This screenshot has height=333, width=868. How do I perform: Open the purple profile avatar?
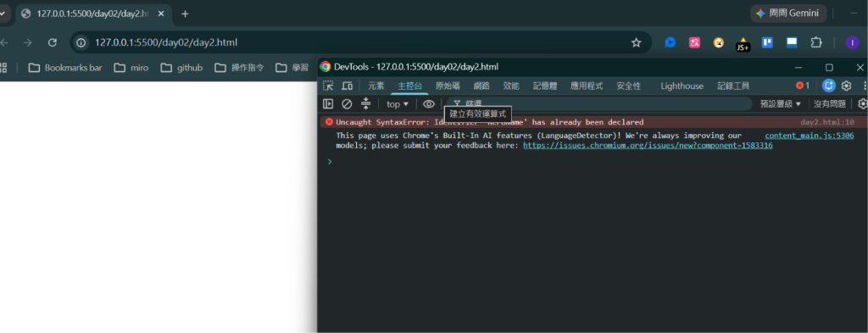[x=852, y=42]
